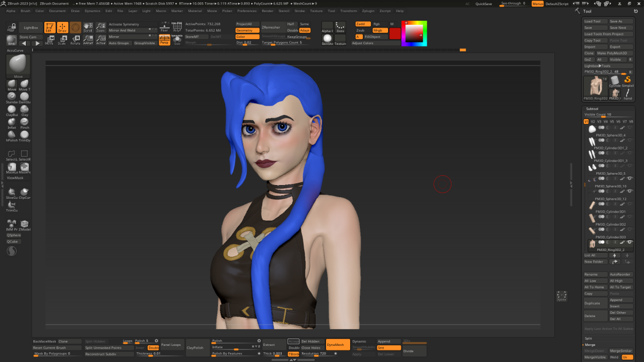The height and width of the screenshot is (362, 644).
Task: Open the Render menu
Action: pyautogui.click(x=267, y=11)
